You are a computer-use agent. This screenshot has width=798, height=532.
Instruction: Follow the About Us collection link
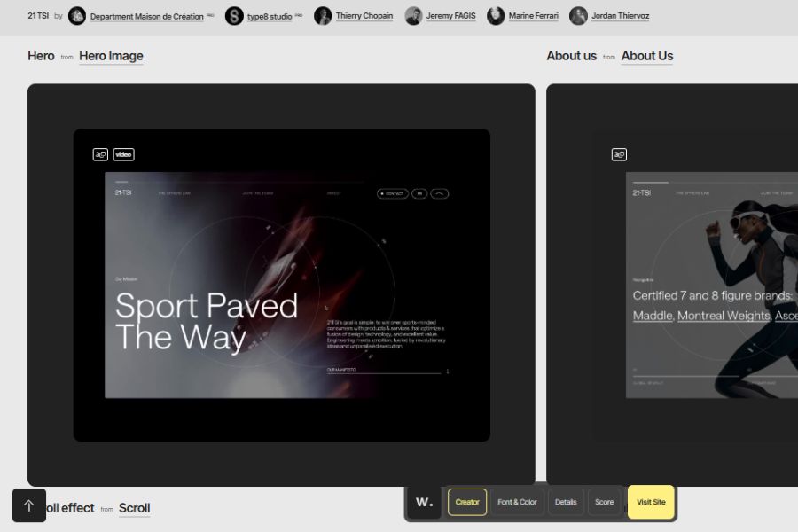(646, 56)
